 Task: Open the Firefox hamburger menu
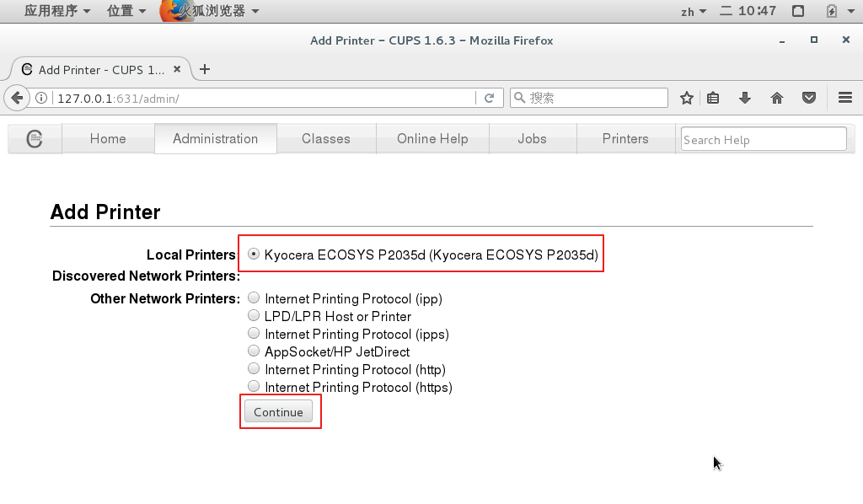point(845,98)
